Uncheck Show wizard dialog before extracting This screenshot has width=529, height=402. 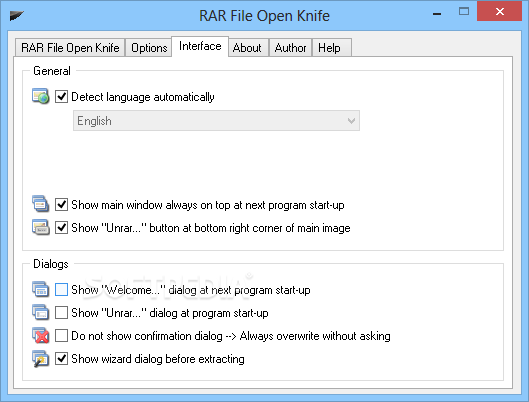tap(61, 358)
